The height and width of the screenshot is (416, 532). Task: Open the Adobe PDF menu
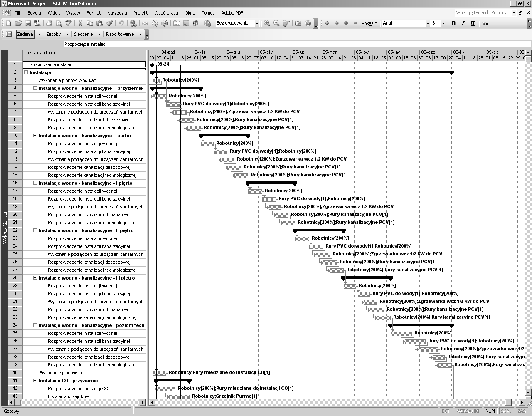pyautogui.click(x=232, y=13)
